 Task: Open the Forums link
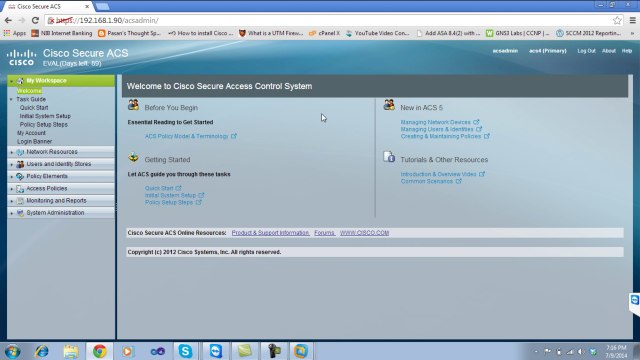coord(324,233)
